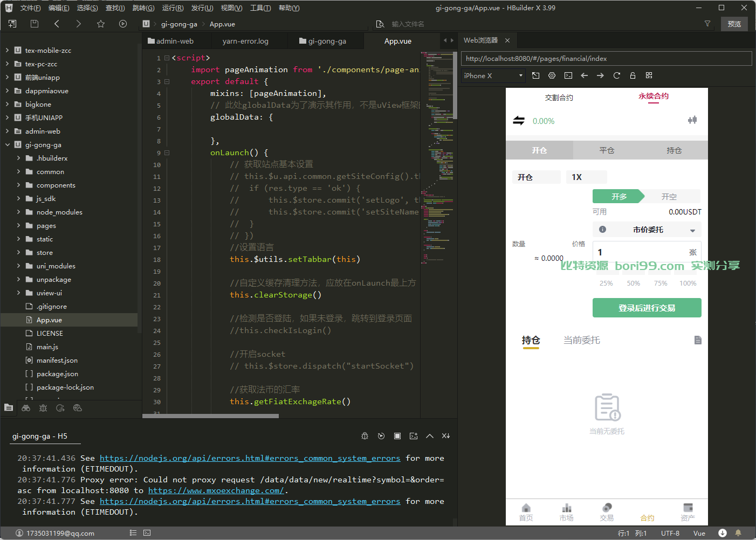Open the first nodejs.org errors link
This screenshot has height=540, width=756.
(250, 458)
